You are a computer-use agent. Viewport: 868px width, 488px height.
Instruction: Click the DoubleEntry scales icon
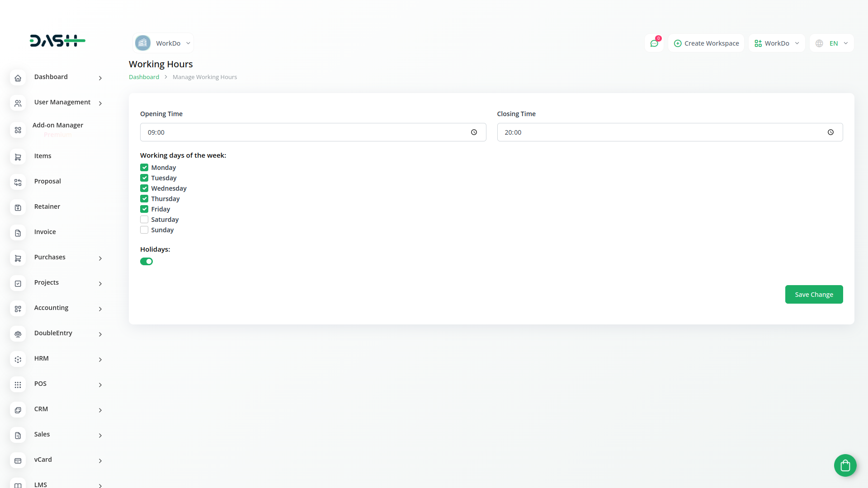[x=18, y=334]
